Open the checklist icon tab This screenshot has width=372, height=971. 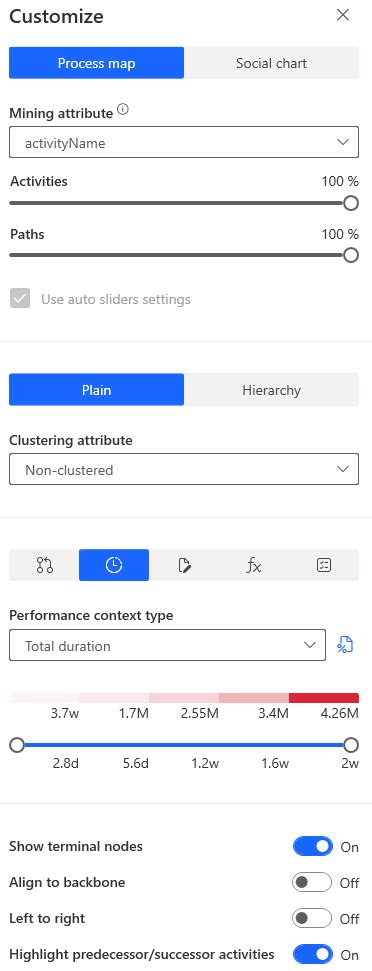coord(324,565)
